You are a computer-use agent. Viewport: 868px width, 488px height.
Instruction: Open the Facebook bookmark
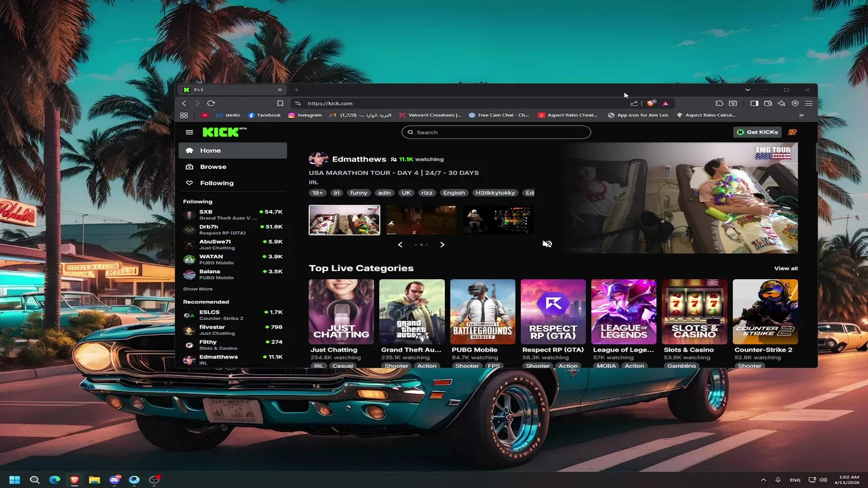point(264,115)
